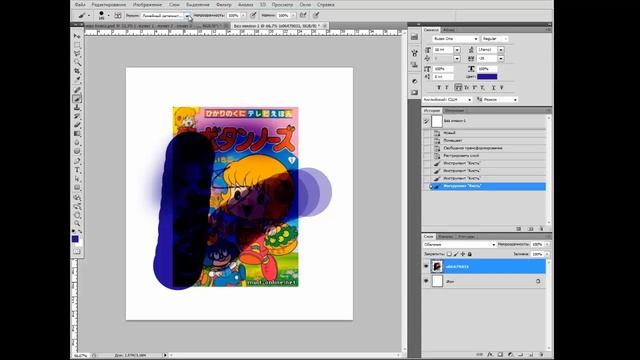Click the delete layer trash icon
The width and height of the screenshot is (640, 360).
[541, 355]
